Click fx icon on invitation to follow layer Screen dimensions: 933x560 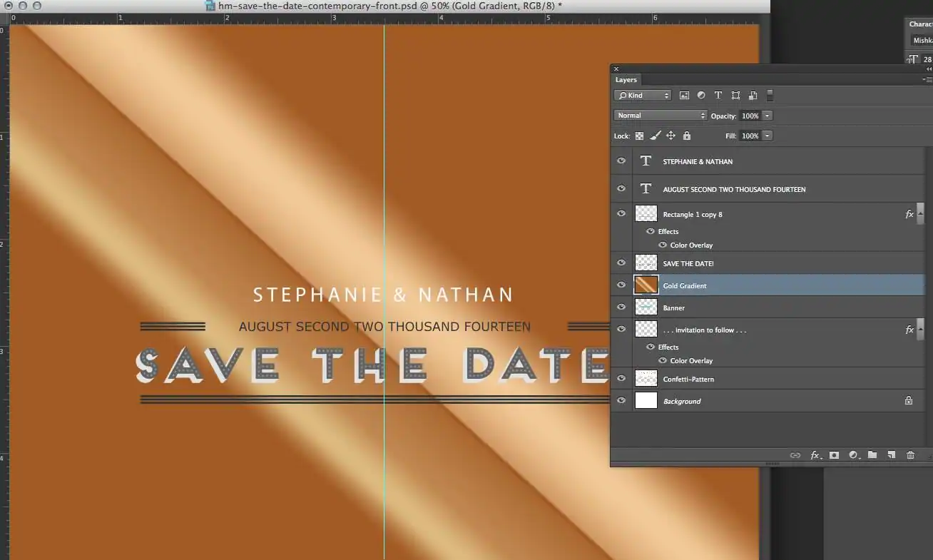tap(909, 330)
